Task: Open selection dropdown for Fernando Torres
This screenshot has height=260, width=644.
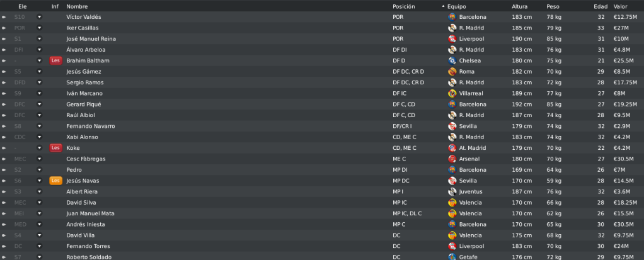Action: [40, 246]
